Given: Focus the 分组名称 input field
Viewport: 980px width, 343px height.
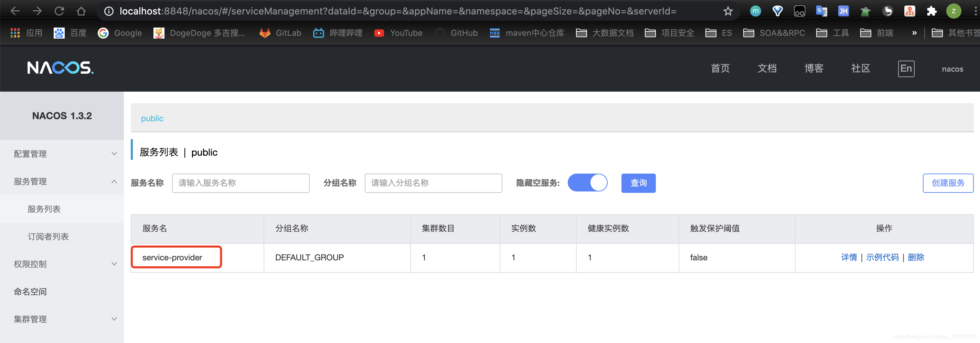Looking at the screenshot, I should 433,183.
